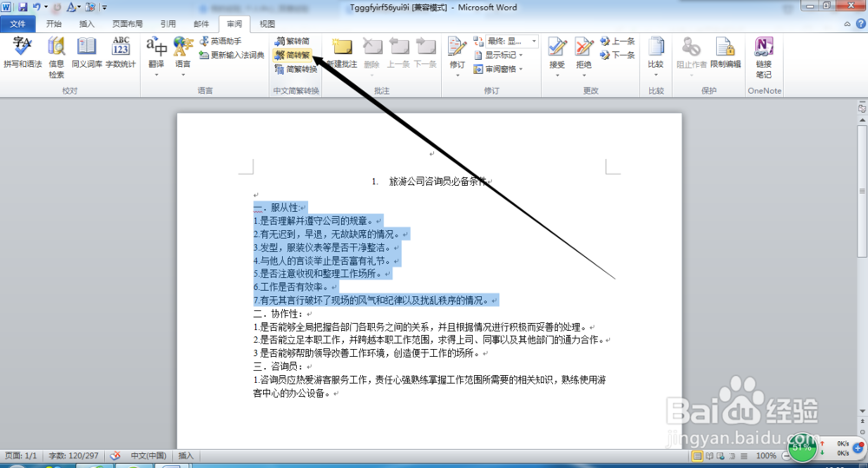Open Word Help question mark icon
The image size is (868, 468).
point(861,23)
